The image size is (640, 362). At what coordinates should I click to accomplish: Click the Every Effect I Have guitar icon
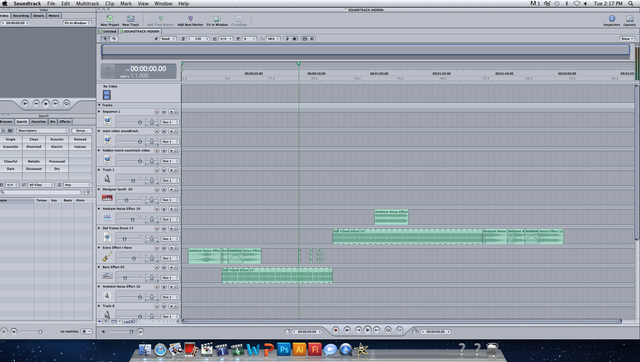pyautogui.click(x=107, y=257)
